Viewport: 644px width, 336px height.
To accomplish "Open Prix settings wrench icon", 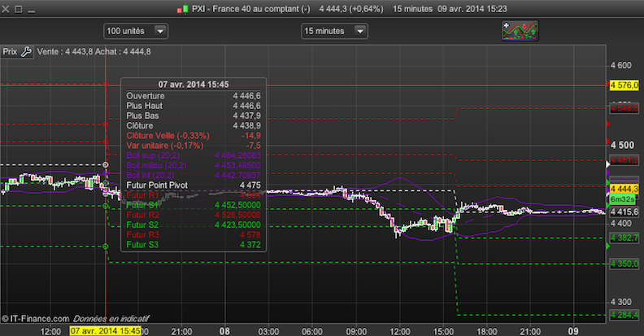I will 26,52.
